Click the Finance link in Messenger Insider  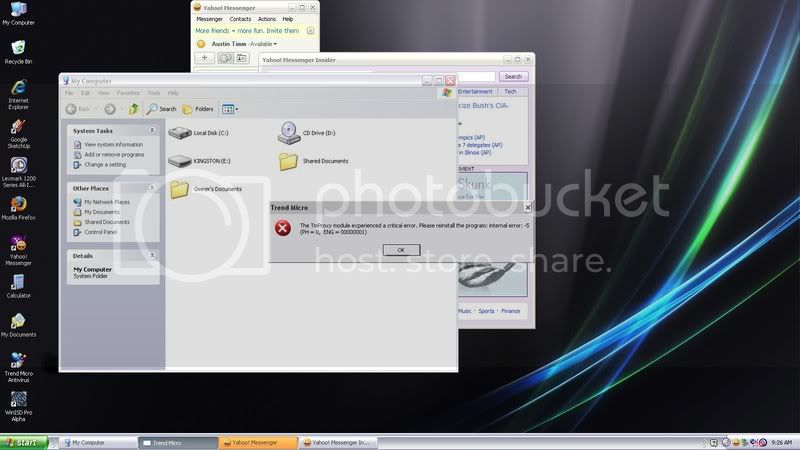click(x=510, y=311)
